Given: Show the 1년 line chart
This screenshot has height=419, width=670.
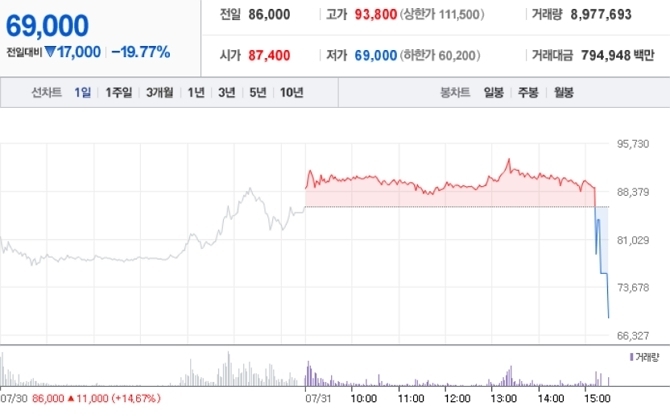Looking at the screenshot, I should (x=196, y=93).
